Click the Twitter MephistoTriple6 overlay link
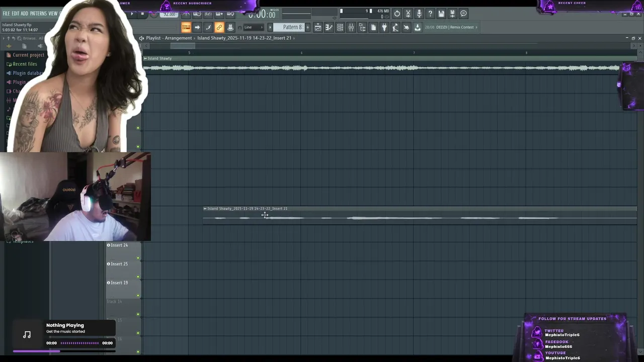Image resolution: width=644 pixels, height=362 pixels. [x=561, y=333]
